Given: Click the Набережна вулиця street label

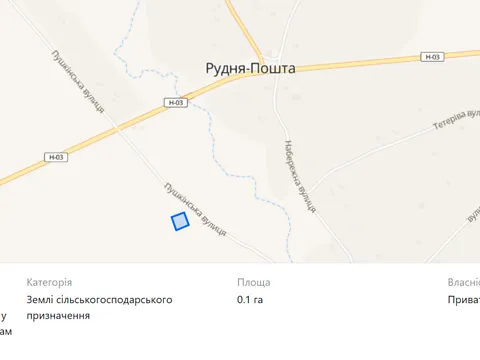Looking at the screenshot, I should click(300, 176).
